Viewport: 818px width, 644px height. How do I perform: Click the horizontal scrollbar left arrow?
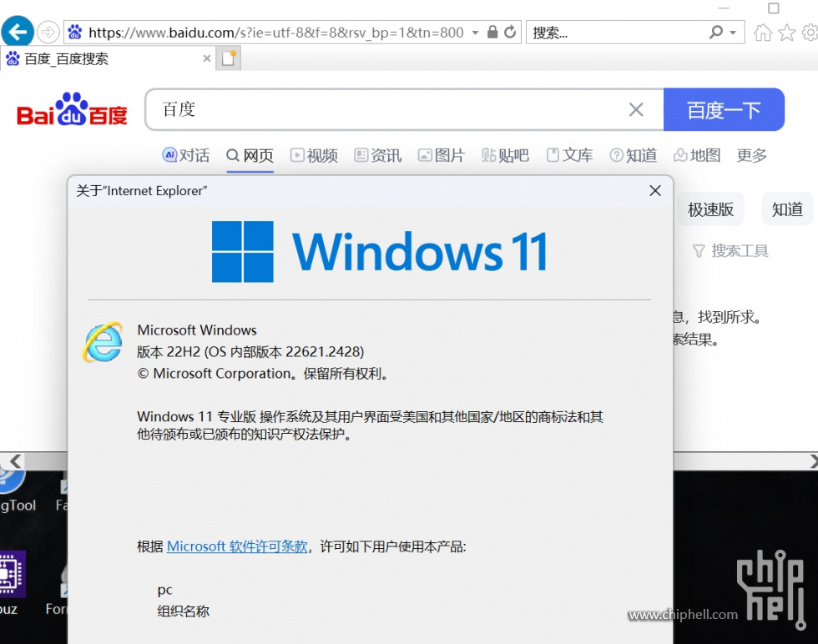[x=15, y=461]
